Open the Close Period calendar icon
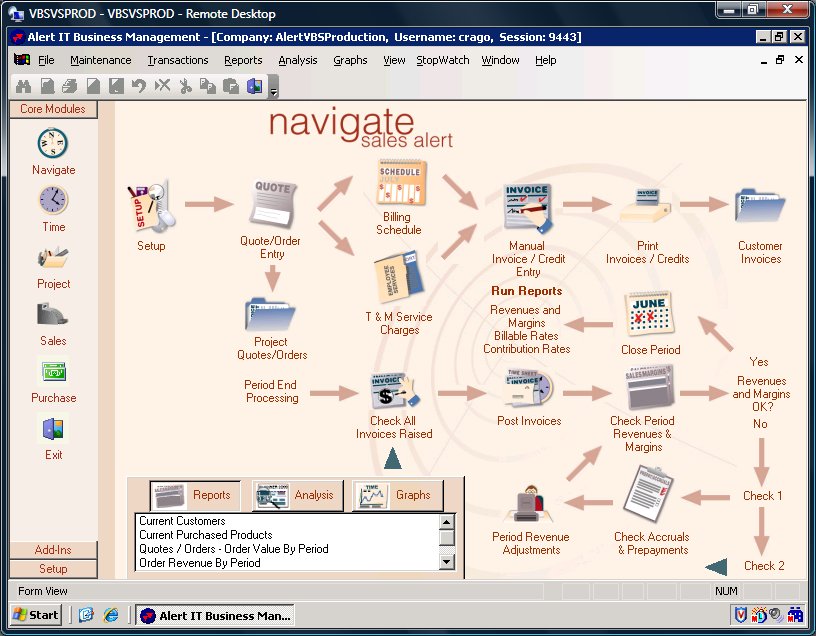816x636 pixels. tap(649, 314)
